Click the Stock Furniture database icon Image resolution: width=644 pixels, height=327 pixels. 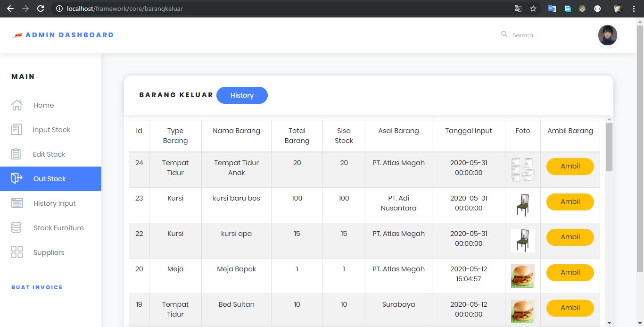click(x=17, y=228)
